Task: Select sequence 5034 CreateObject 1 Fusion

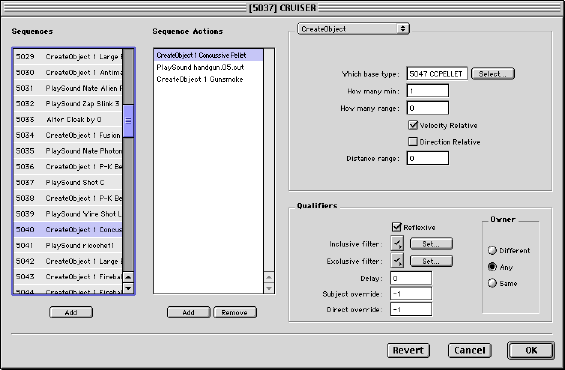Action: 68,135
